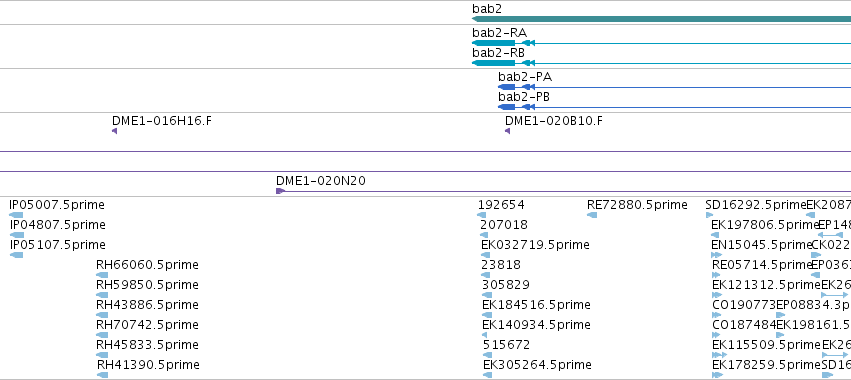Click the RH45833.5prime arrow glyph
Image resolution: width=851 pixels, height=380 pixels.
tap(101, 355)
